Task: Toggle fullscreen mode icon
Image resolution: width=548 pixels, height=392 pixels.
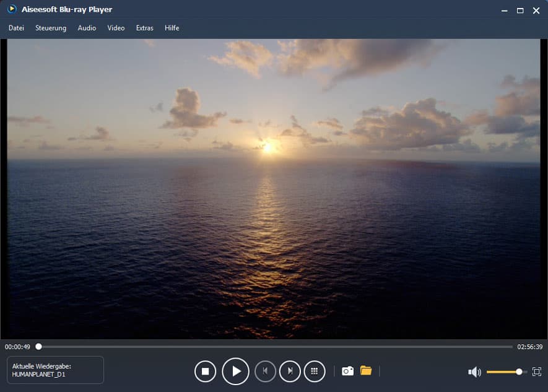Action: (x=536, y=372)
